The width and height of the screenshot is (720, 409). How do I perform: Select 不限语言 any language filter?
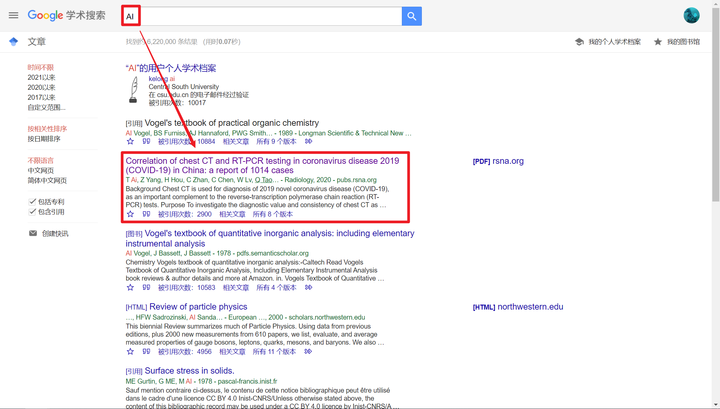[x=40, y=160]
